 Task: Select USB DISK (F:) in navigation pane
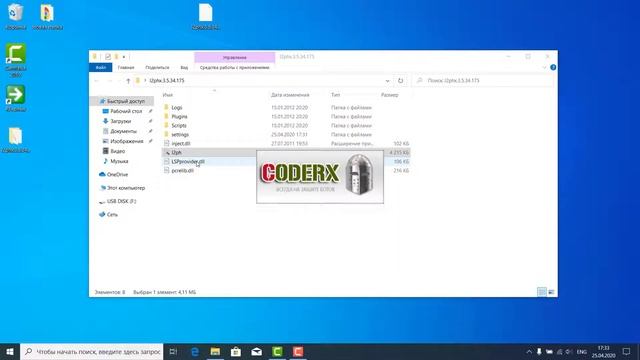[x=121, y=201]
